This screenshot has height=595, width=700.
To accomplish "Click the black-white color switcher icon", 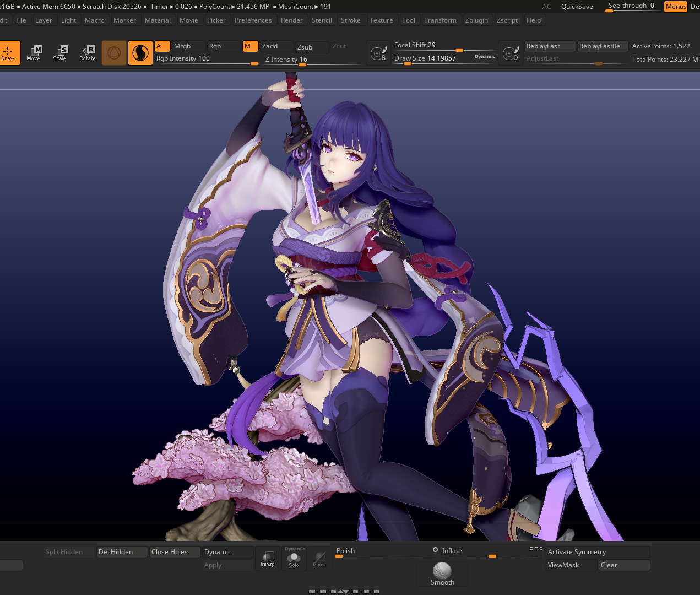I will (140, 53).
